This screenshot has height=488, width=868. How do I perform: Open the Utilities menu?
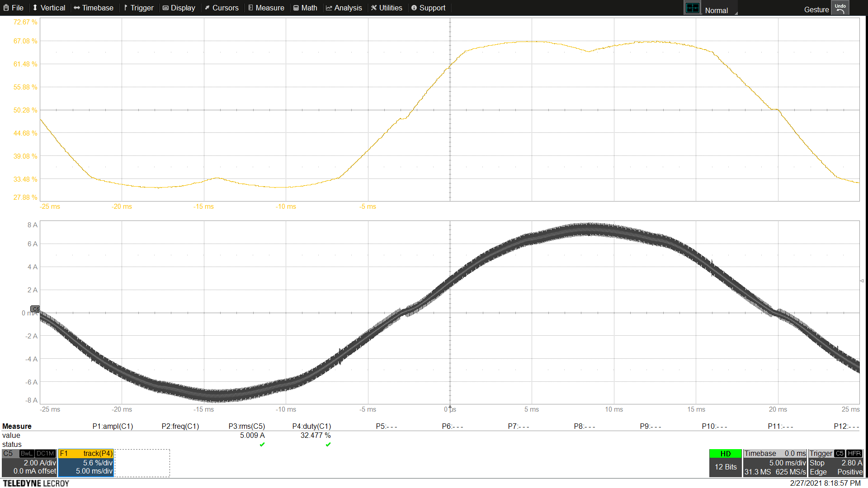coord(387,8)
